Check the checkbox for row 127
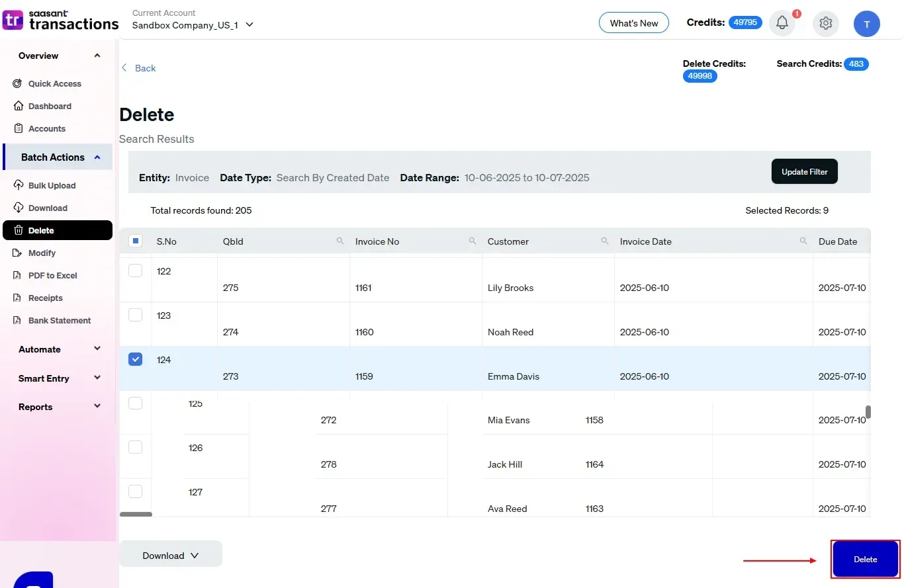 [135, 491]
